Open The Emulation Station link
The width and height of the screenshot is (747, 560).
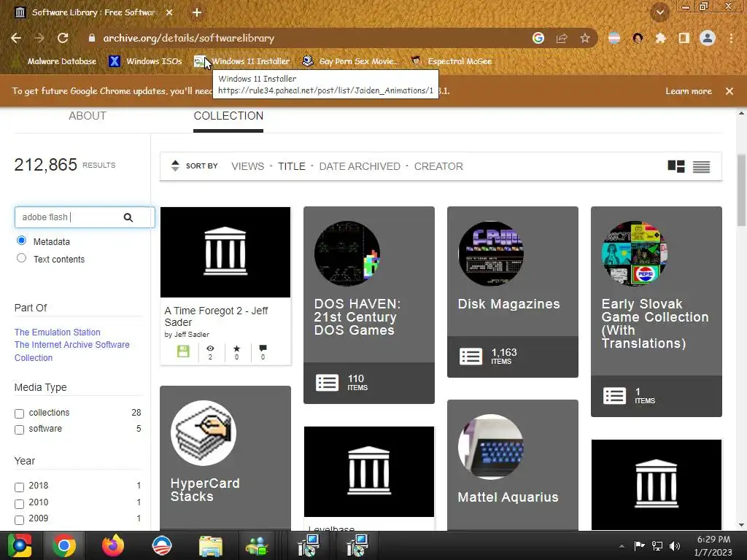57,332
